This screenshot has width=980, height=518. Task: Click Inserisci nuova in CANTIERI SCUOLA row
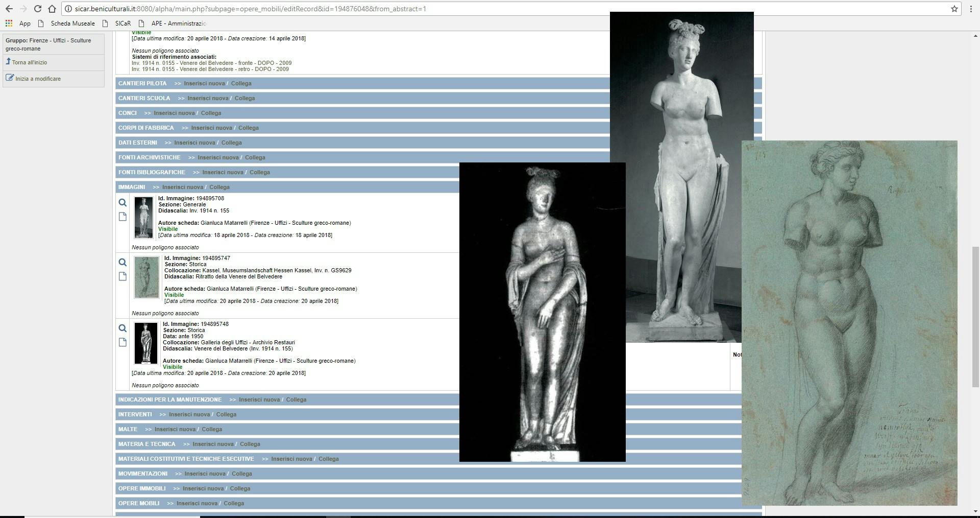208,98
